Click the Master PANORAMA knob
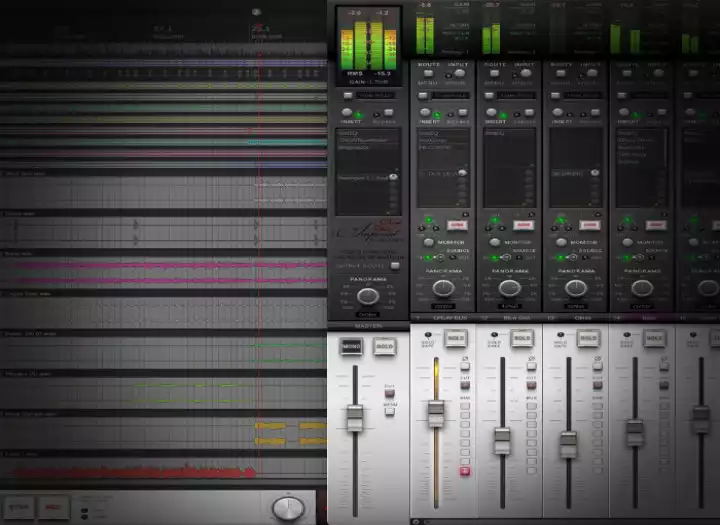The height and width of the screenshot is (525, 720). pos(368,297)
